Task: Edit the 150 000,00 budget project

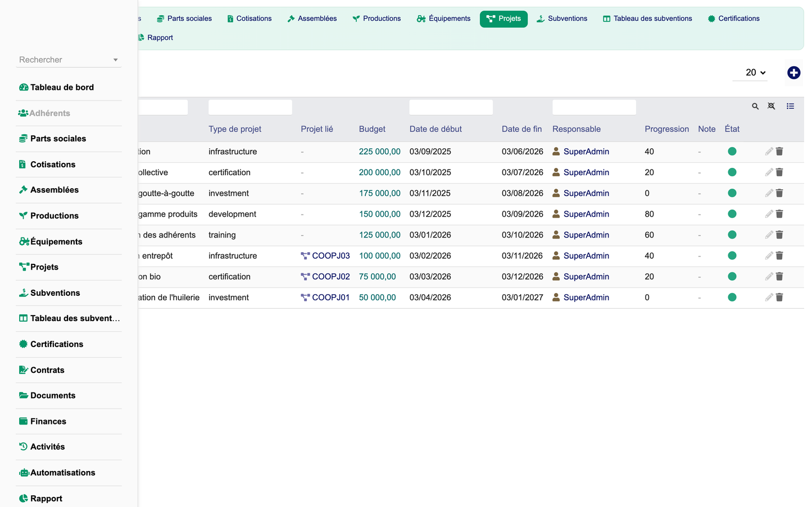Action: [x=769, y=214]
